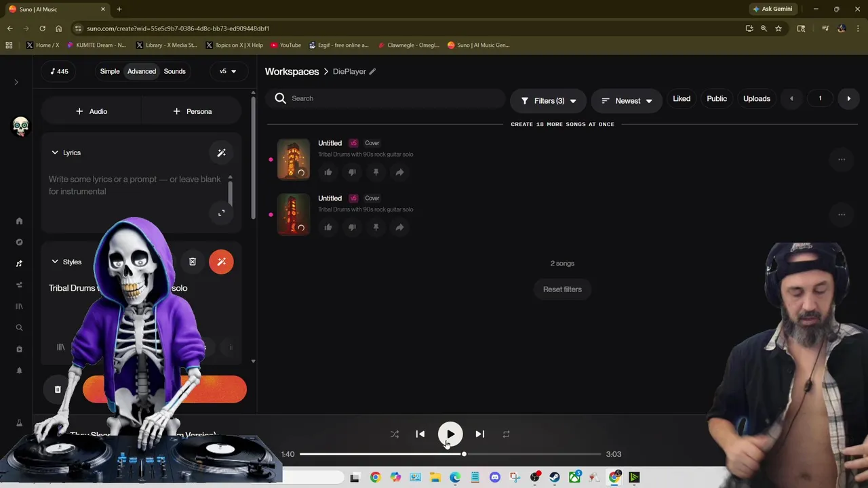Viewport: 868px width, 488px height.
Task: Click the song Search field
Action: click(386, 99)
